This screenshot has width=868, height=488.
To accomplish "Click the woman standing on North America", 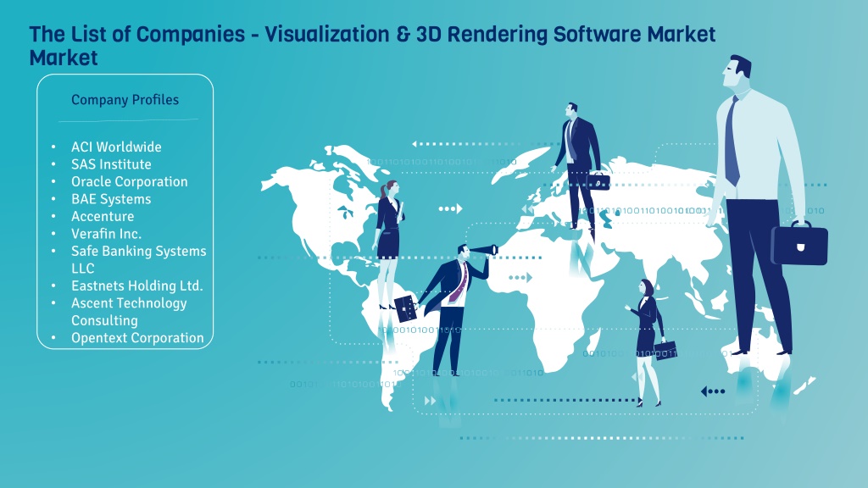I will click(388, 243).
